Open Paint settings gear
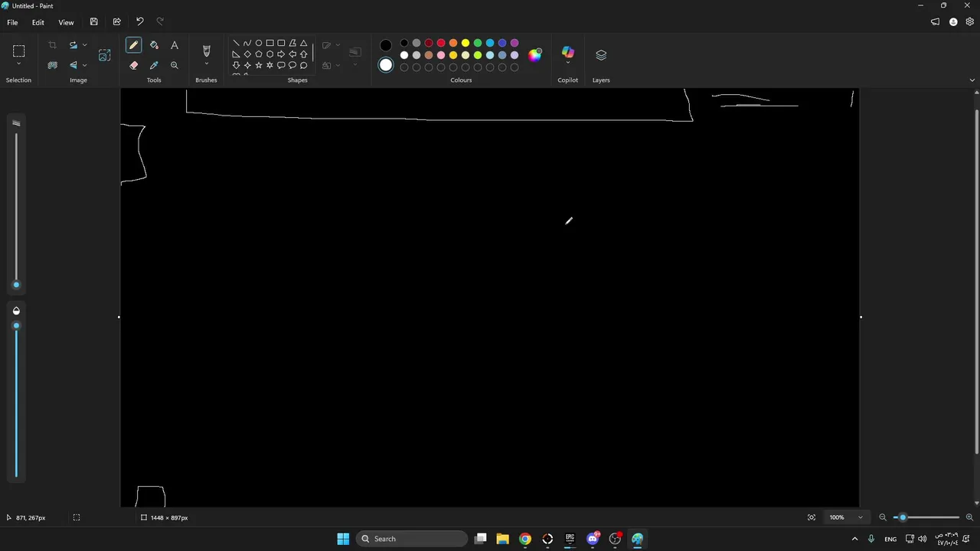Viewport: 980px width, 551px height. tap(969, 22)
